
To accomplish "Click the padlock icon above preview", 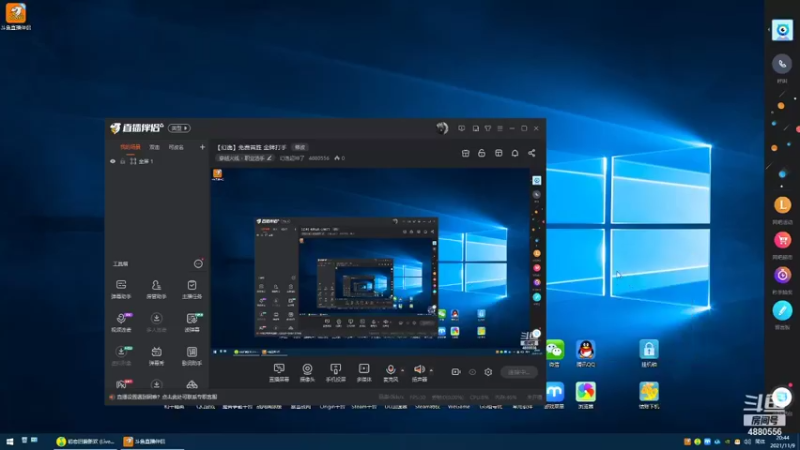I will coord(482,153).
